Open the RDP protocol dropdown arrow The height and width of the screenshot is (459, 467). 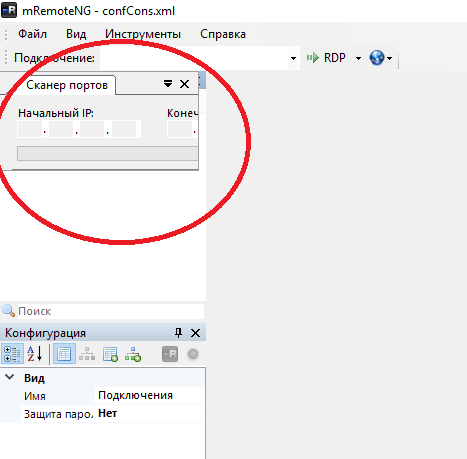tap(358, 58)
